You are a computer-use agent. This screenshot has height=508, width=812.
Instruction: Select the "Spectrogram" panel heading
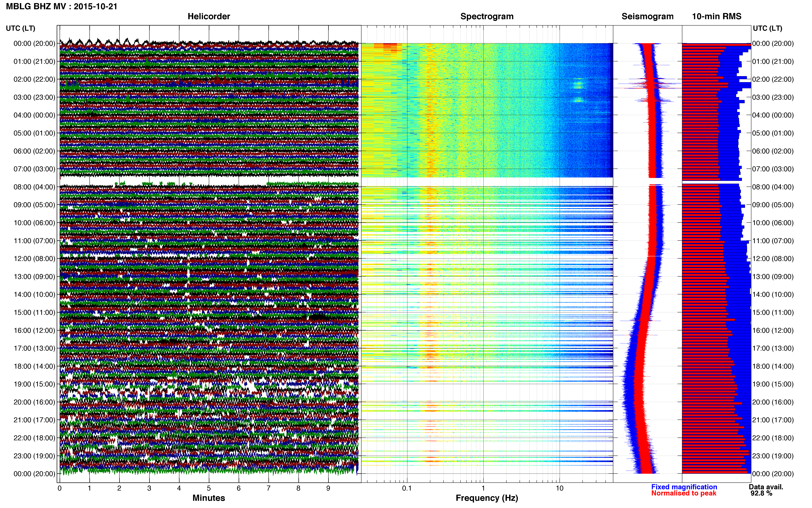pyautogui.click(x=487, y=16)
